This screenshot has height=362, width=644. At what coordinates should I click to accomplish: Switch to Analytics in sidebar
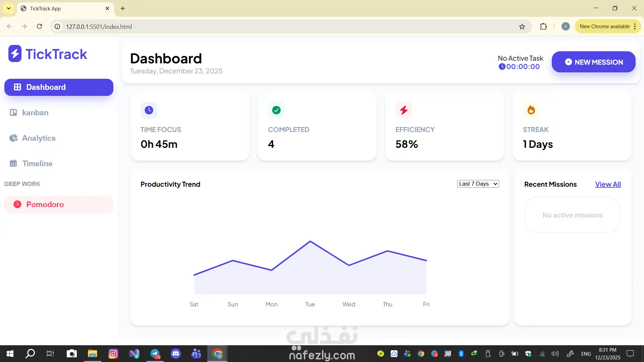click(39, 138)
